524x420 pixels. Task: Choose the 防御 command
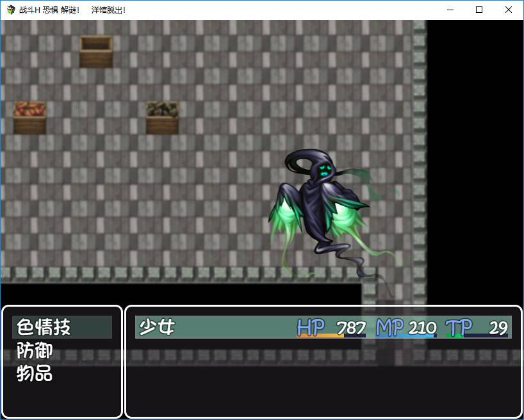pos(35,351)
